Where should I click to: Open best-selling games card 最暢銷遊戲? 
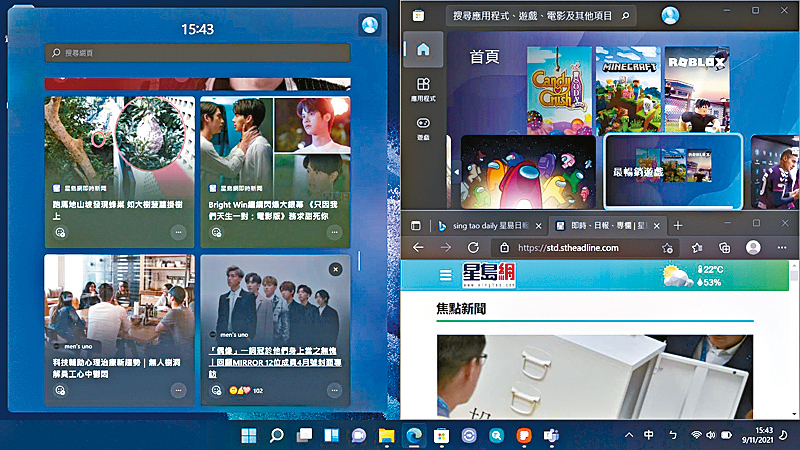click(x=673, y=172)
